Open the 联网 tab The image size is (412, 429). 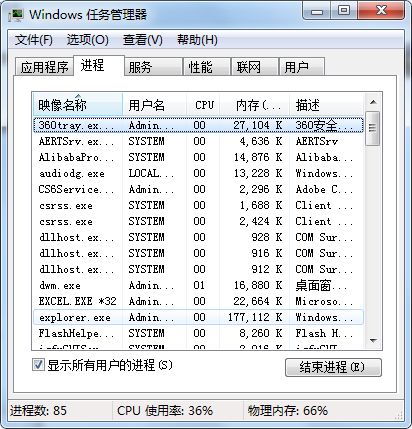pyautogui.click(x=255, y=67)
